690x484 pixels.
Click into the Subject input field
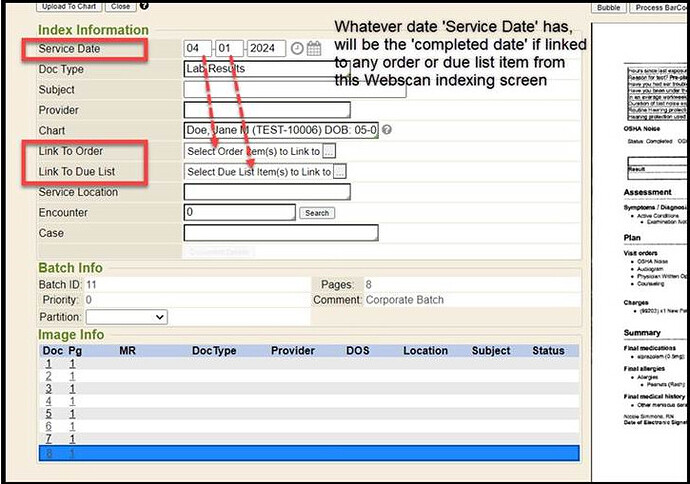(295, 90)
